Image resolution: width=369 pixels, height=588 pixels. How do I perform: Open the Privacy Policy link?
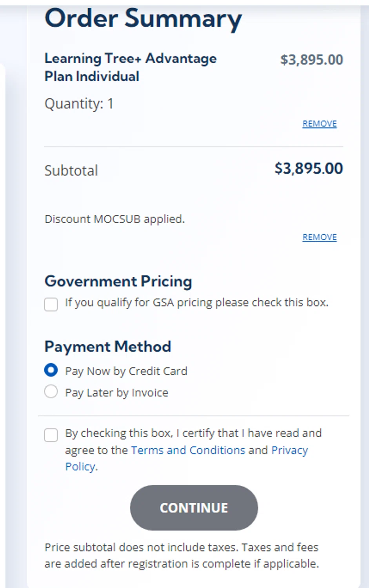tap(289, 450)
